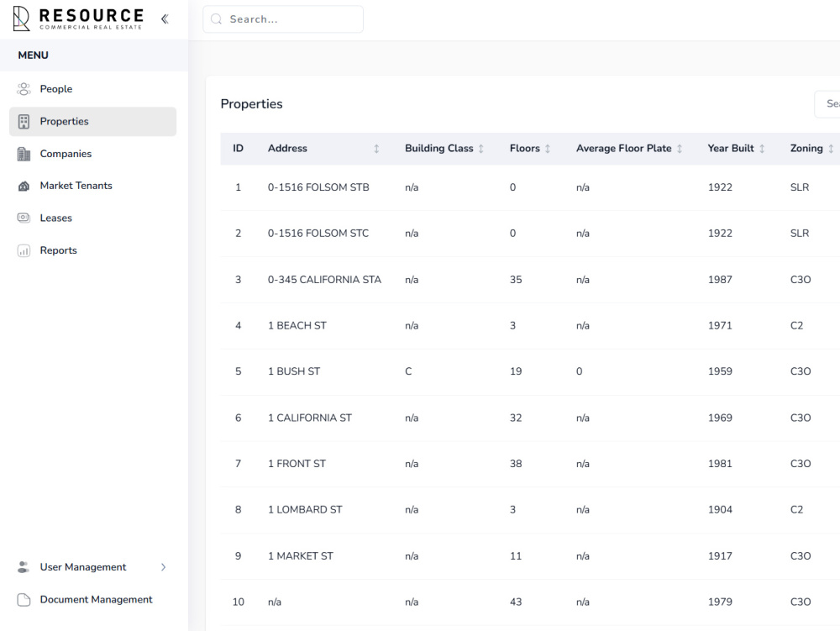Sort by Building Class column arrows
Image resolution: width=840 pixels, height=631 pixels.
pyautogui.click(x=481, y=149)
